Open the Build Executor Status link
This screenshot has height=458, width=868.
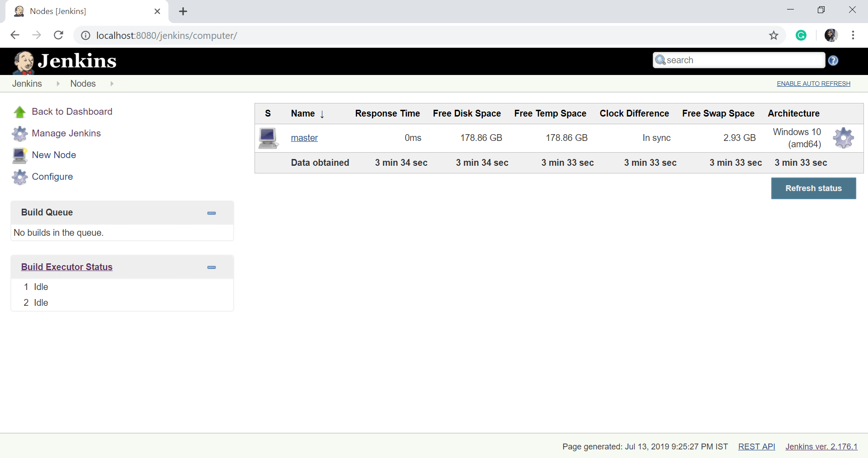click(x=67, y=267)
